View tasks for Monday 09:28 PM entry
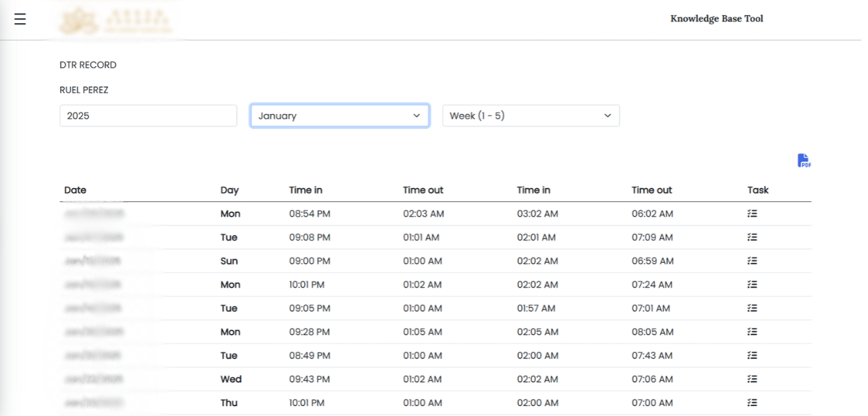The width and height of the screenshot is (868, 416). 752,332
